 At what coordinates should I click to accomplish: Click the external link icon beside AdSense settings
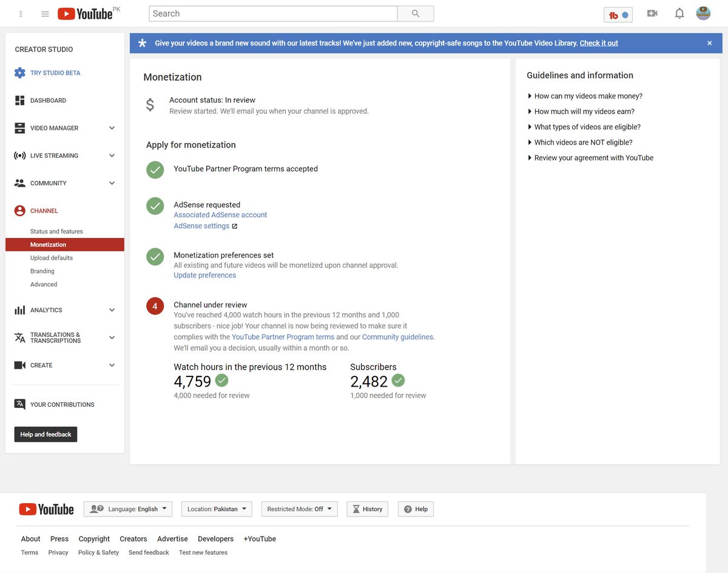(x=235, y=226)
